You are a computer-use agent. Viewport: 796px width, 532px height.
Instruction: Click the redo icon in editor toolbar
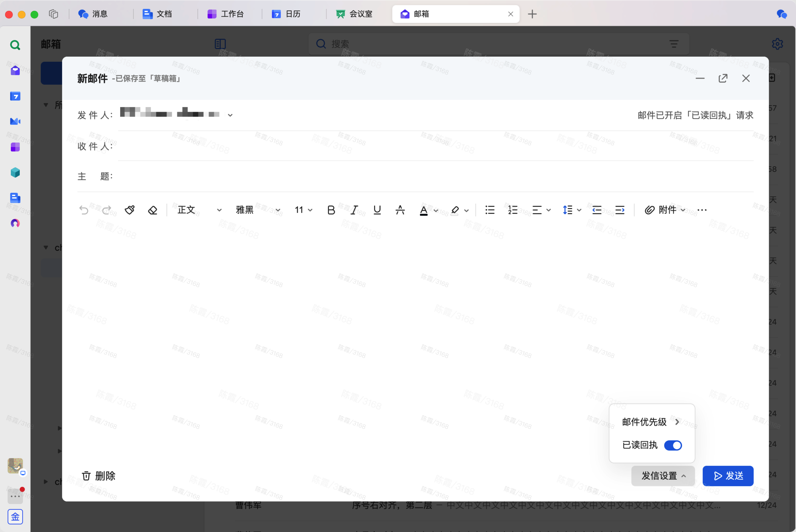coord(107,210)
